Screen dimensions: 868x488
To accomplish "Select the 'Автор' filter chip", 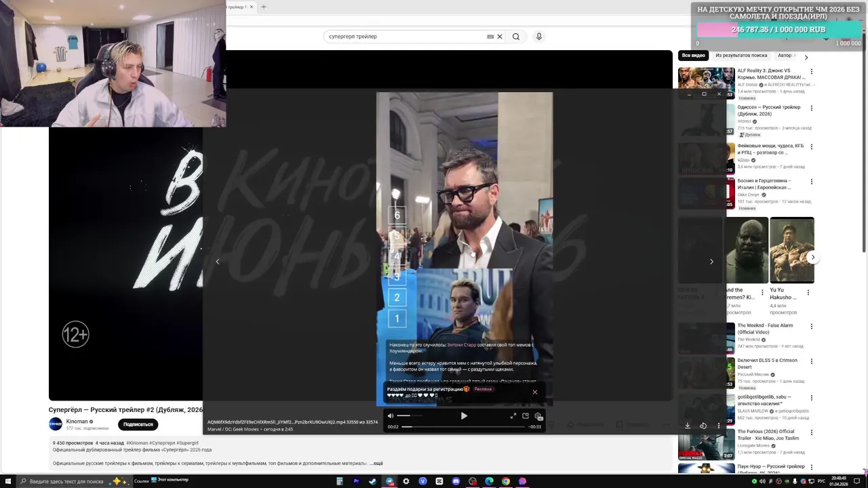I will click(x=785, y=56).
